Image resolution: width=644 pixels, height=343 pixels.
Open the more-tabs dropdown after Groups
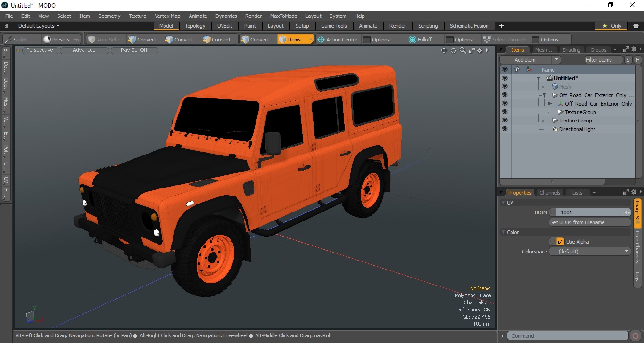(615, 49)
